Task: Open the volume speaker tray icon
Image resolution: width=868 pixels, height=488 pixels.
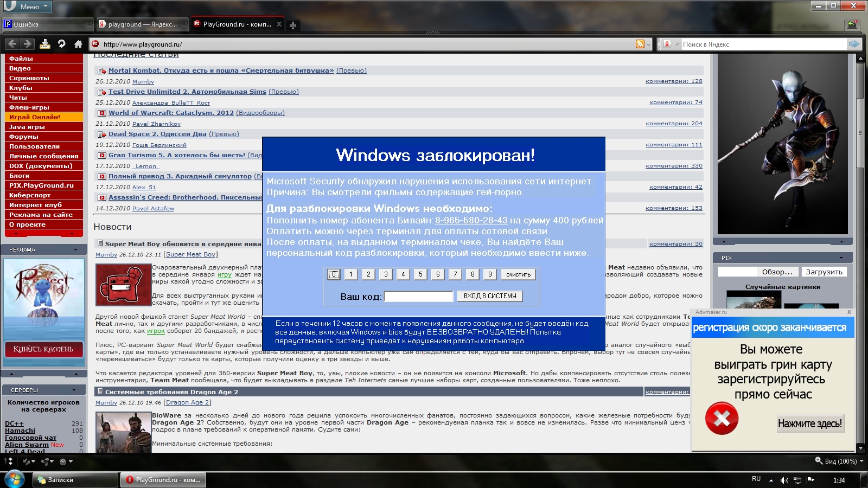Action: point(784,480)
